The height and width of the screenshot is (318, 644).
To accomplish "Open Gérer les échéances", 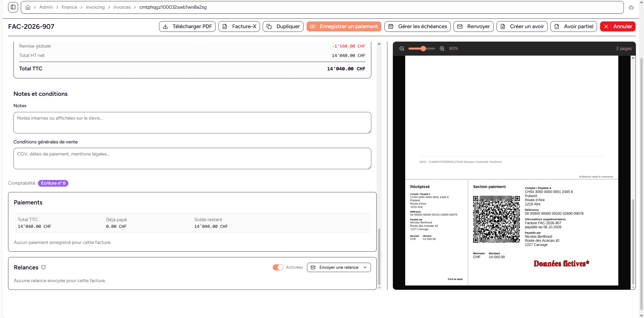I will [x=418, y=26].
